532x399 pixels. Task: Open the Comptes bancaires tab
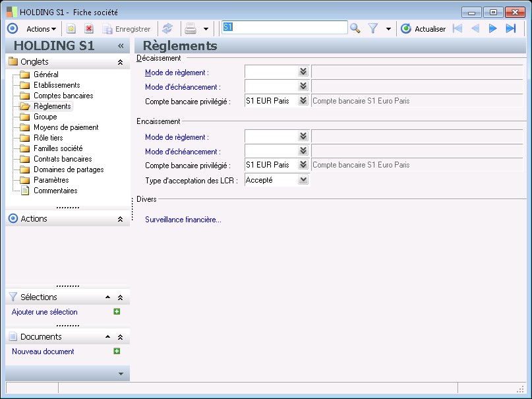(63, 96)
